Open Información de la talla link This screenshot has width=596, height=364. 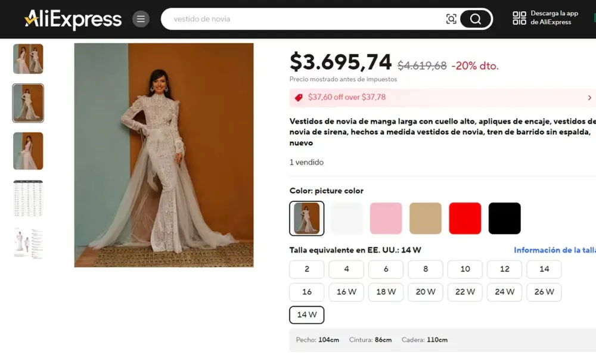coord(554,250)
